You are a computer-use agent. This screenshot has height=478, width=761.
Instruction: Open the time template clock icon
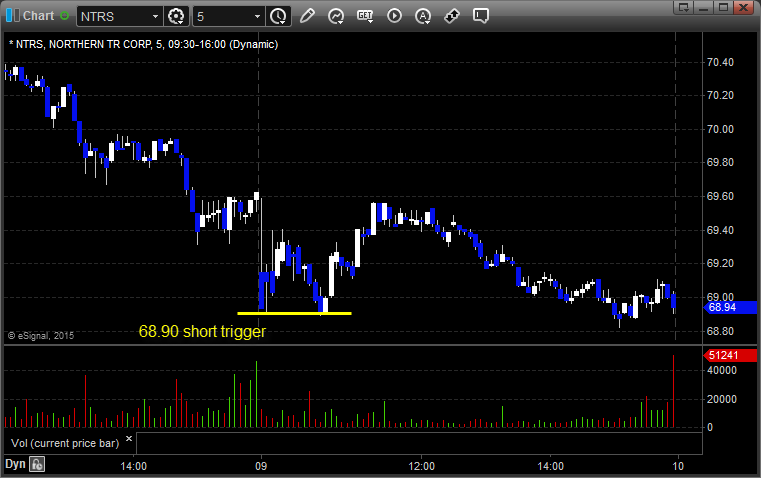pos(278,16)
